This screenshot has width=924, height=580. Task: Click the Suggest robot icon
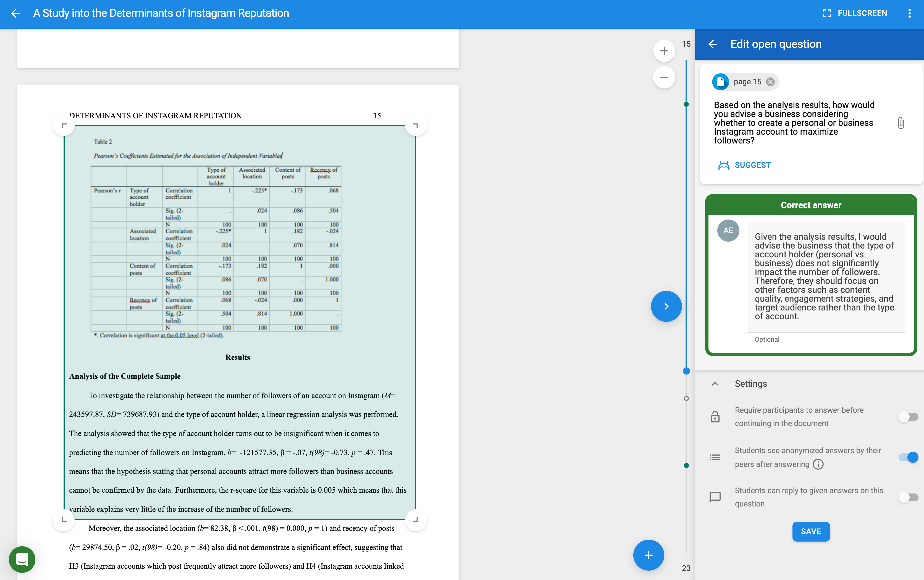[723, 165]
